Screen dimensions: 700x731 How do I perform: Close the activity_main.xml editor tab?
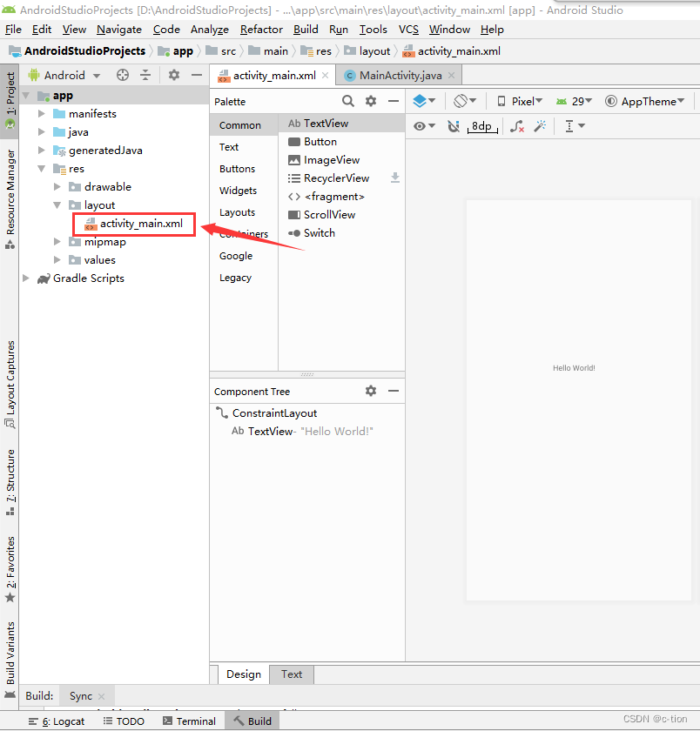(x=325, y=76)
